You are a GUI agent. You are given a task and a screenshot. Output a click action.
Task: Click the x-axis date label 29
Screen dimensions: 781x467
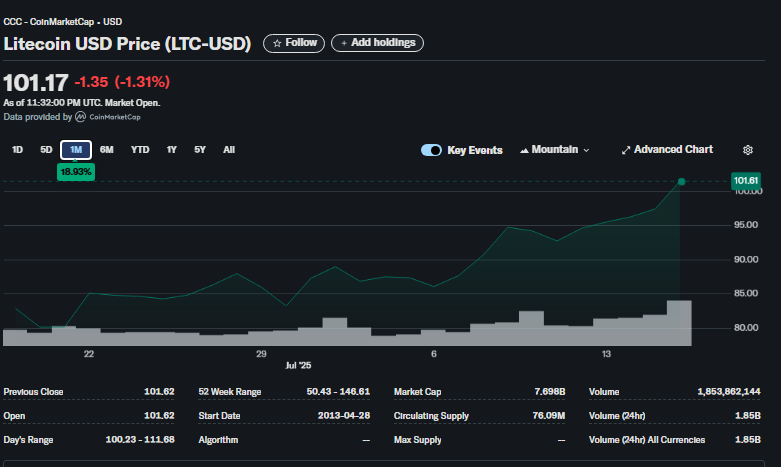click(261, 354)
